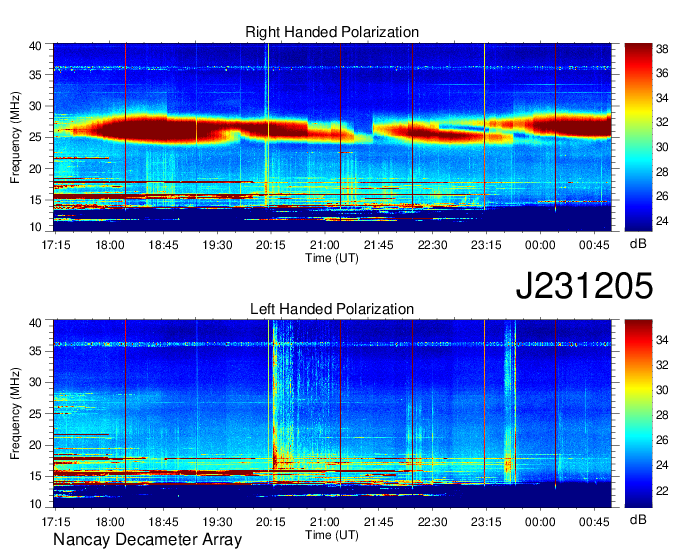Click the 25 MHz tick on Right Handed plot
This screenshot has height=552, width=680.
[35, 137]
